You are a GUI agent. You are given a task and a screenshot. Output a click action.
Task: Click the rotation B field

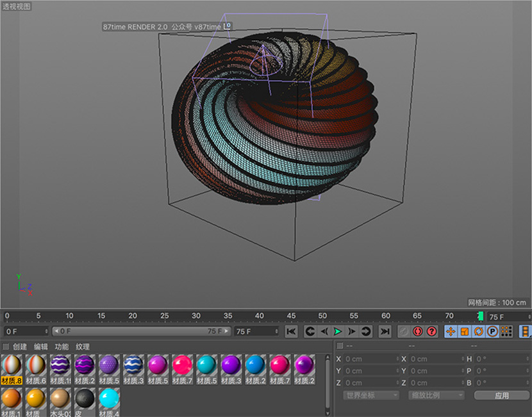pos(503,383)
